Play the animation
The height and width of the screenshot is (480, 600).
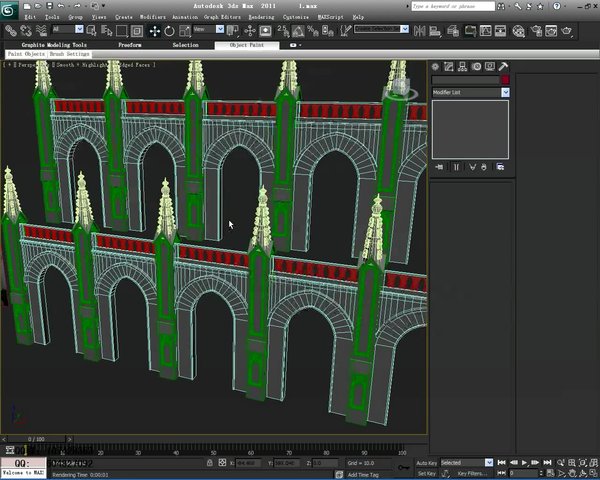(524, 463)
